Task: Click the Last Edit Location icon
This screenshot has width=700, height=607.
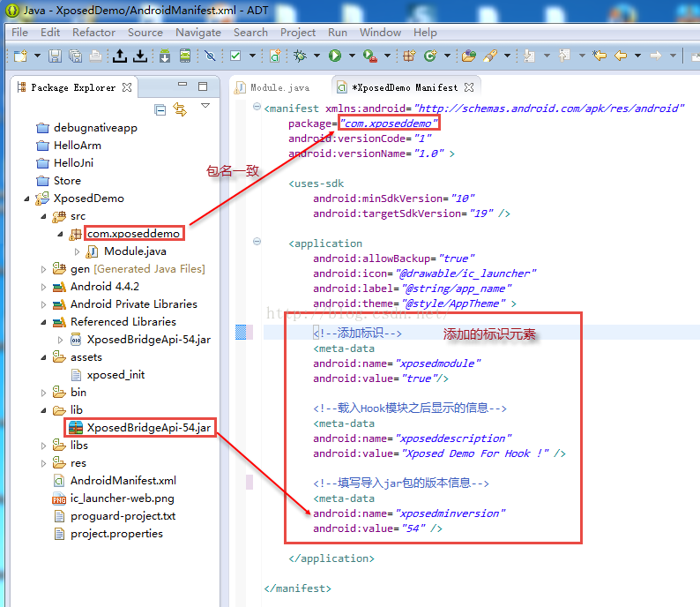Action: coord(599,56)
